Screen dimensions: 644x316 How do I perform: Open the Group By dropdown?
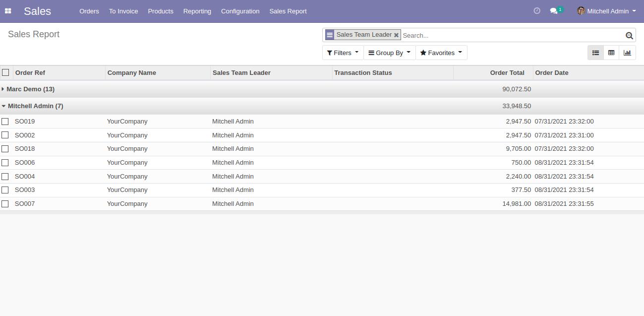tap(389, 53)
